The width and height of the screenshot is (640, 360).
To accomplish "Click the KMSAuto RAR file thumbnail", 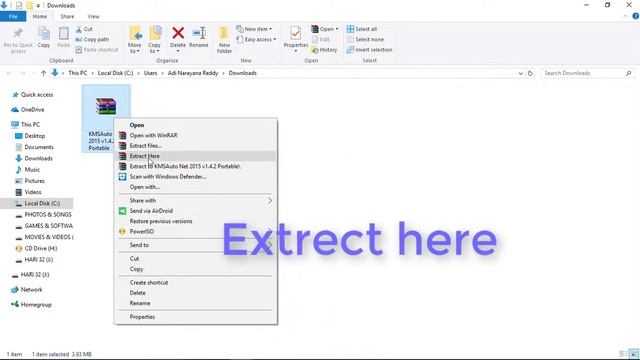I will click(x=106, y=107).
